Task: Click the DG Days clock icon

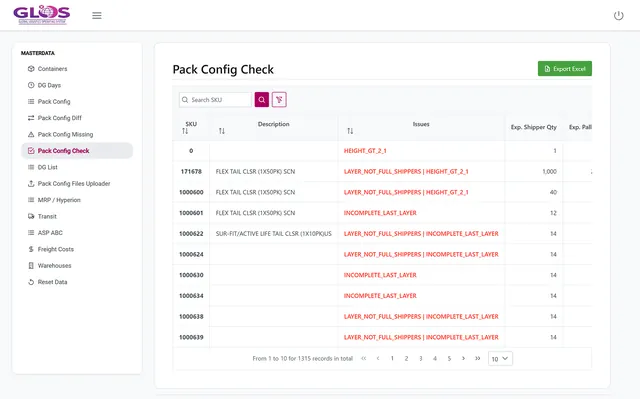Action: point(31,85)
